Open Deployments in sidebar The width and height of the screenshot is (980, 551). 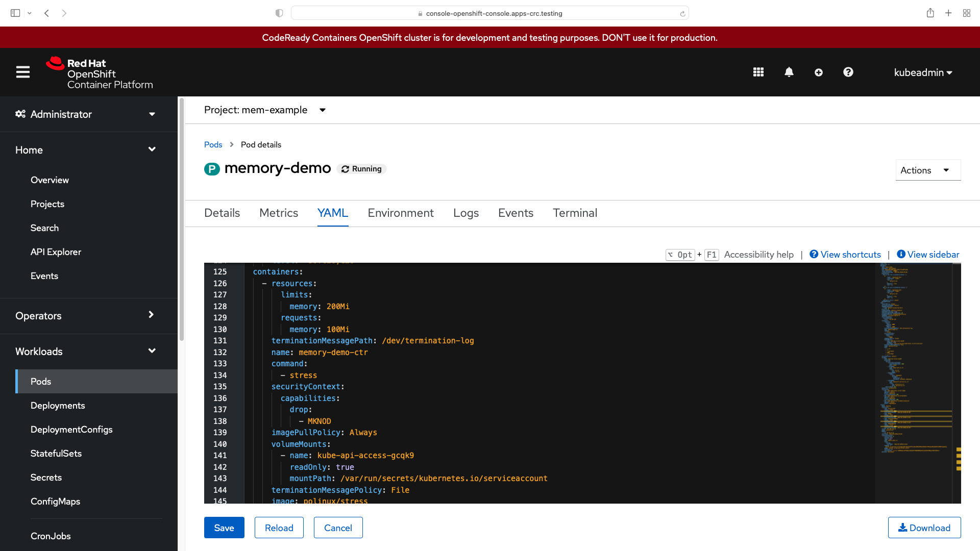pos(58,406)
